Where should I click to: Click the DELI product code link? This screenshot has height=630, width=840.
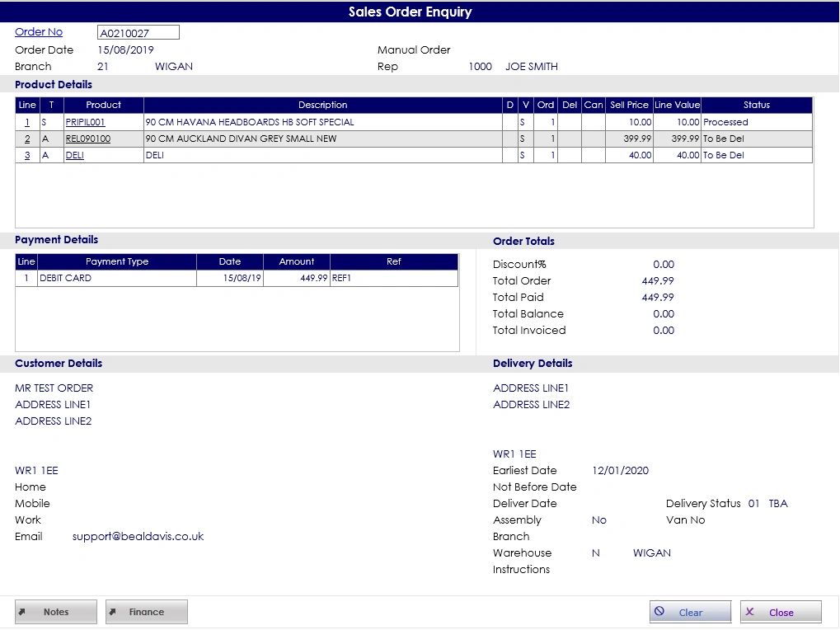pos(75,155)
